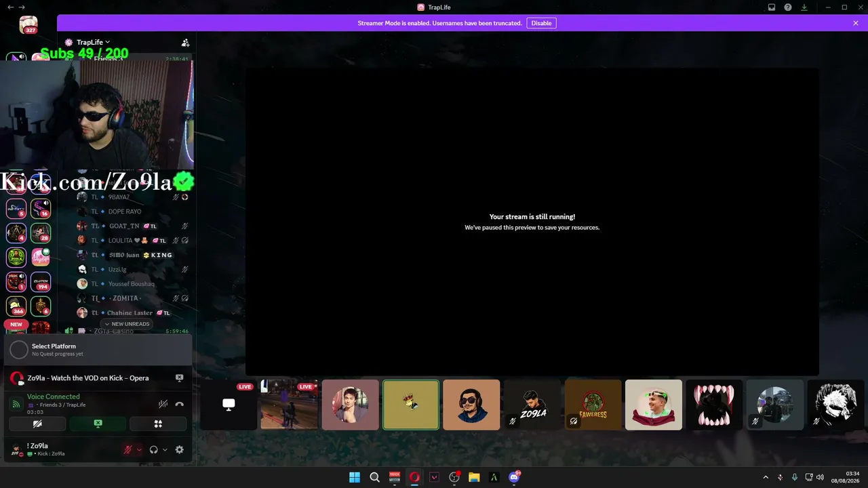The width and height of the screenshot is (868, 488).
Task: Open the server icon with badge 366
Action: 16,306
